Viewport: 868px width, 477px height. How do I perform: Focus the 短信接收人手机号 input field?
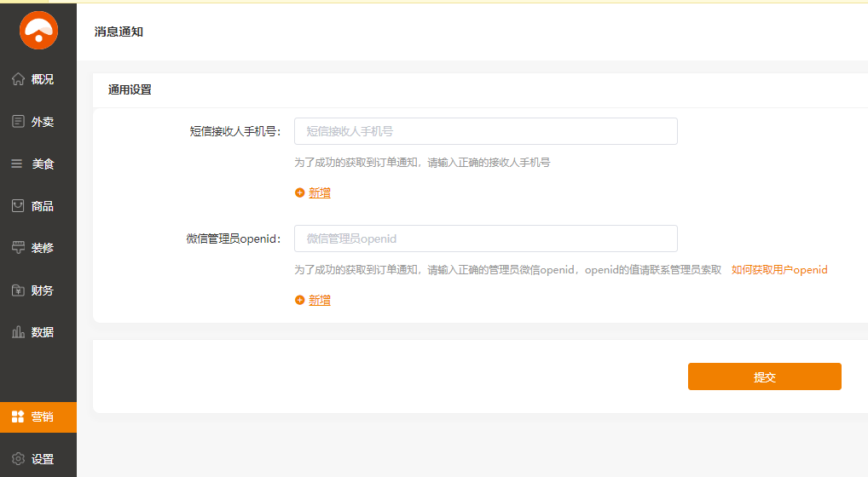coord(485,131)
